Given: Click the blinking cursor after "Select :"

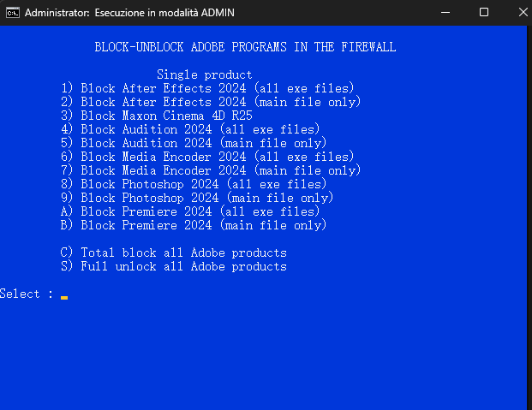Looking at the screenshot, I should [64, 295].
